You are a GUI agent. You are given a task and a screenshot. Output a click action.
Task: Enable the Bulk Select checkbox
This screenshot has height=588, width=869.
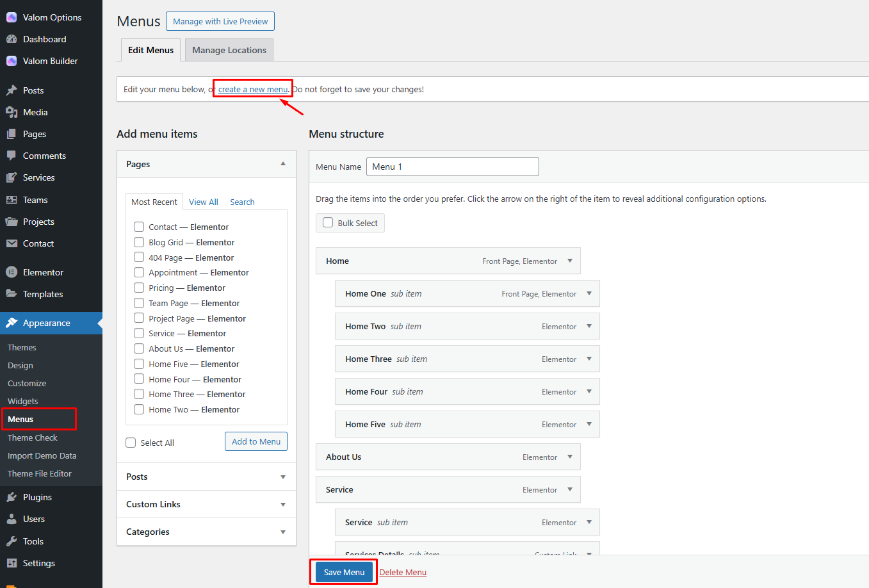(328, 222)
